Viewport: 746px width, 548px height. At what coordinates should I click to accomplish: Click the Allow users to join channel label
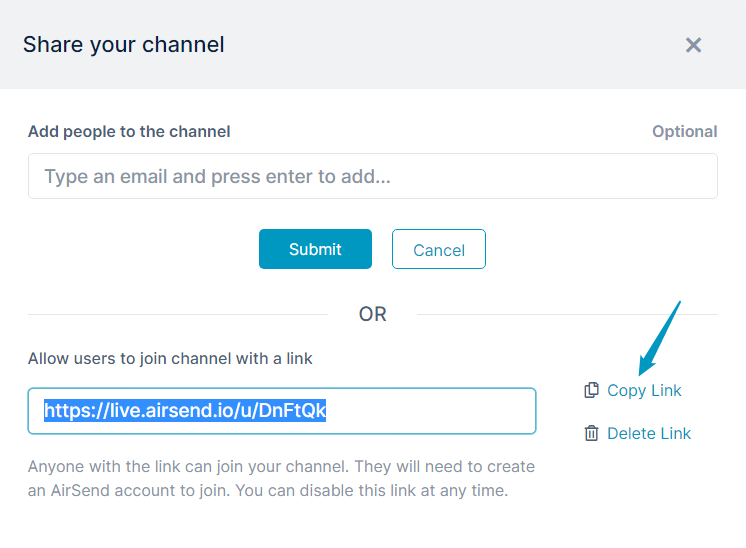[170, 358]
